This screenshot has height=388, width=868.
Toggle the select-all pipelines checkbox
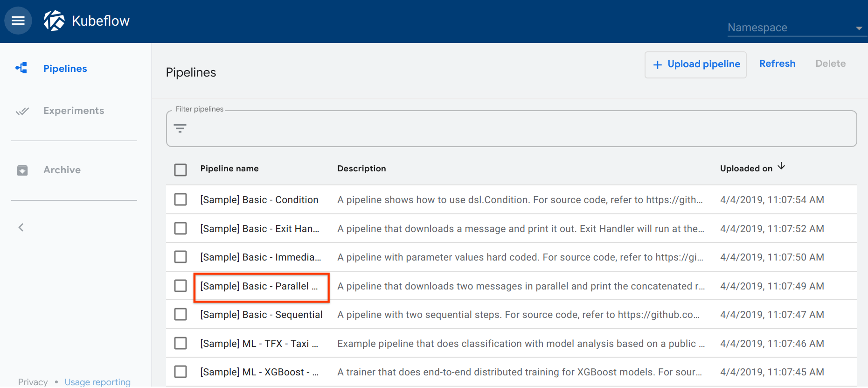click(x=181, y=169)
